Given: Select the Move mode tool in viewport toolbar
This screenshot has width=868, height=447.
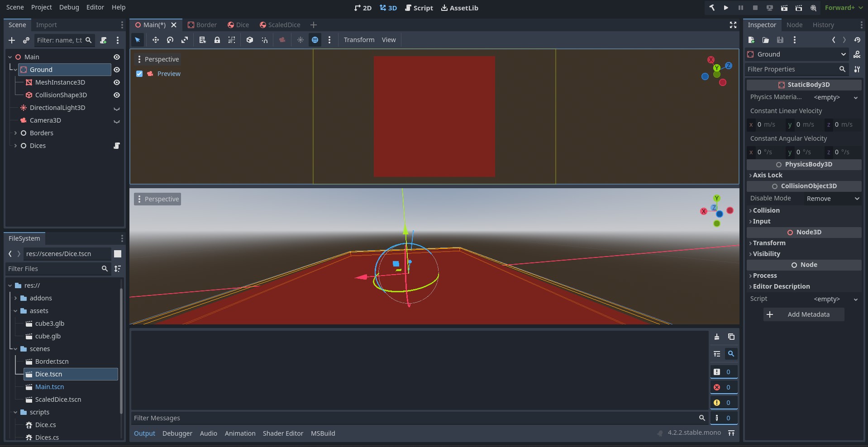Looking at the screenshot, I should [155, 40].
